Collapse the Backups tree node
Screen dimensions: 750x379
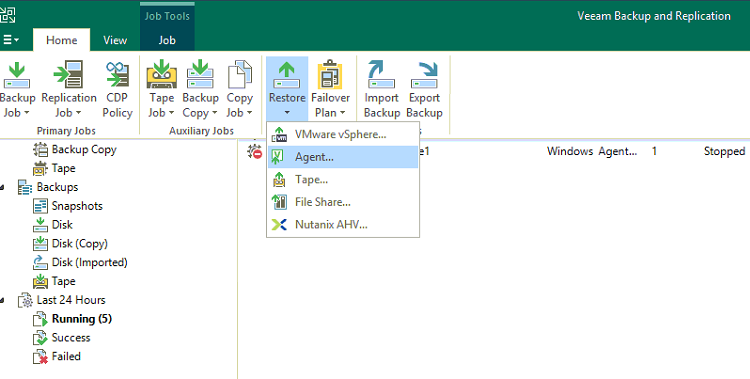coord(2,188)
